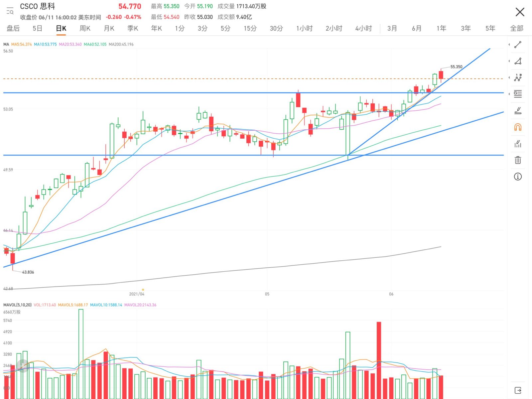
Task: Choose the 3月 range
Action: point(392,28)
